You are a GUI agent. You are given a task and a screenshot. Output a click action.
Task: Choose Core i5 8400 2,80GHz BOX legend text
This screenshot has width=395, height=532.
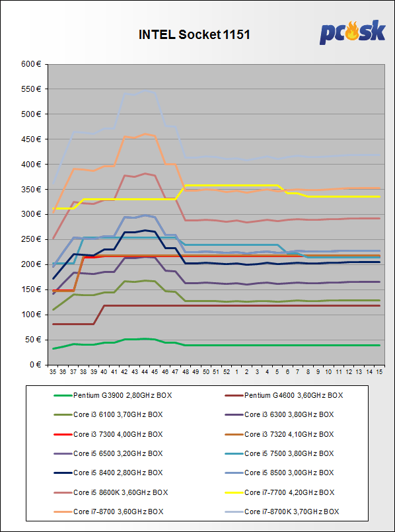tap(118, 473)
